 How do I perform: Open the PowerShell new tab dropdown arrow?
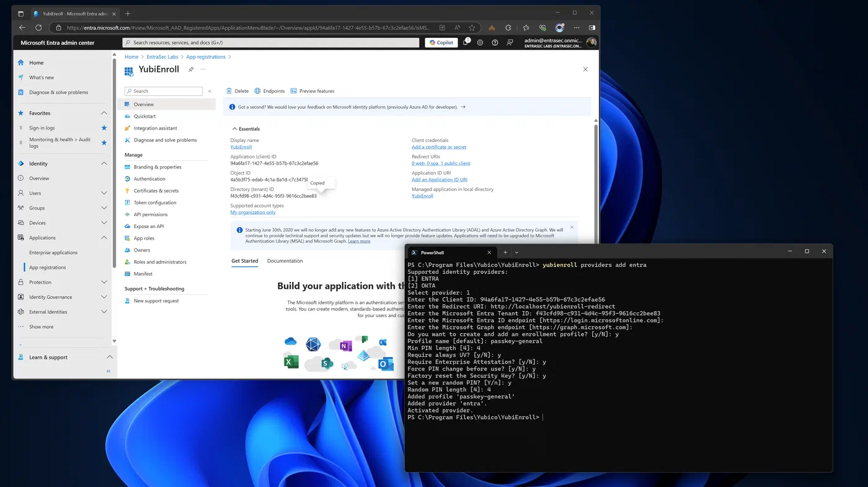click(x=516, y=252)
